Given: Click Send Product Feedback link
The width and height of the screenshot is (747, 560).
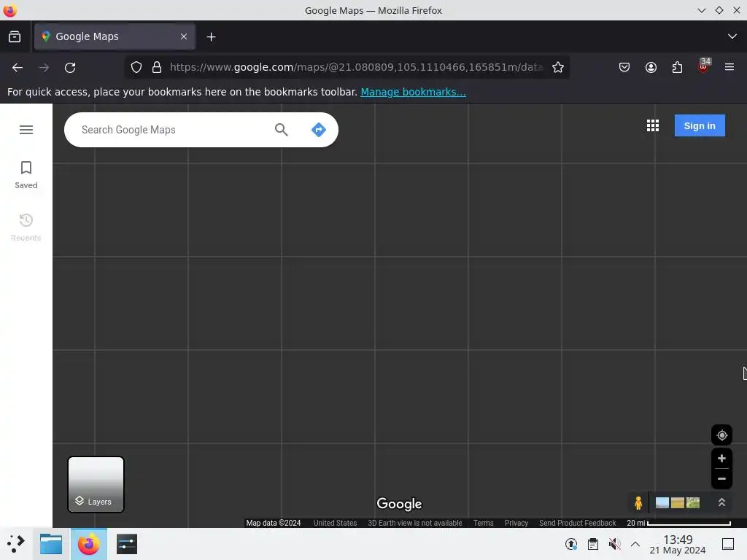Looking at the screenshot, I should coord(578,523).
